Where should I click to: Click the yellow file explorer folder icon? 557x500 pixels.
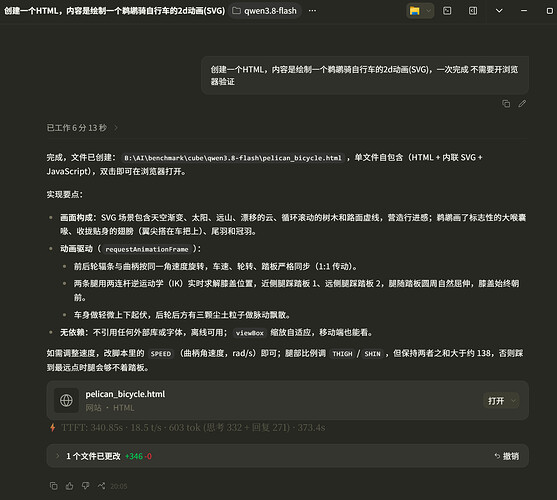[414, 11]
